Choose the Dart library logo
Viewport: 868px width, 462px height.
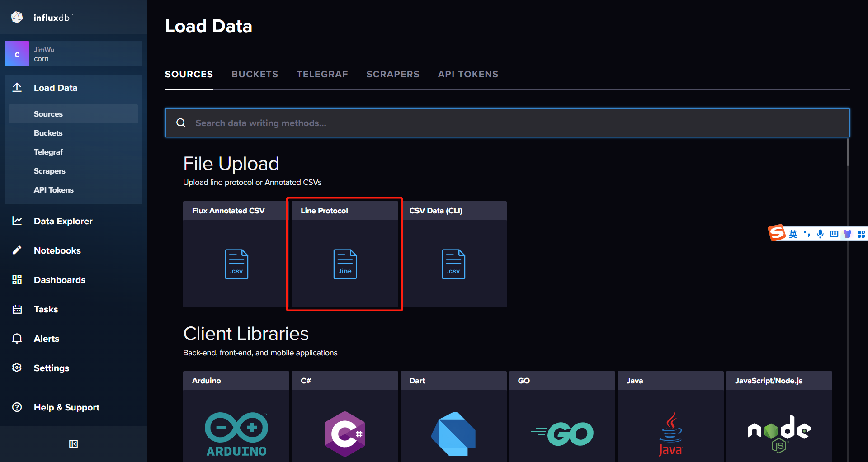(453, 434)
